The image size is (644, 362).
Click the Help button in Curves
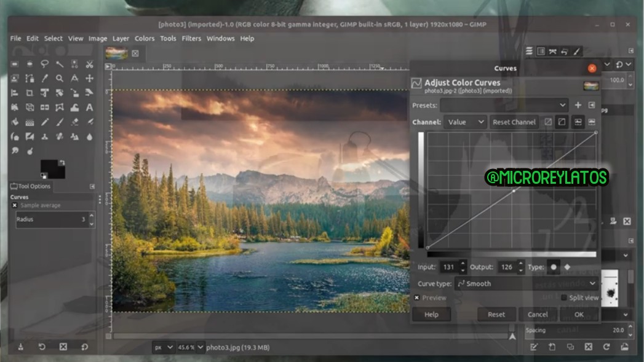[431, 315]
